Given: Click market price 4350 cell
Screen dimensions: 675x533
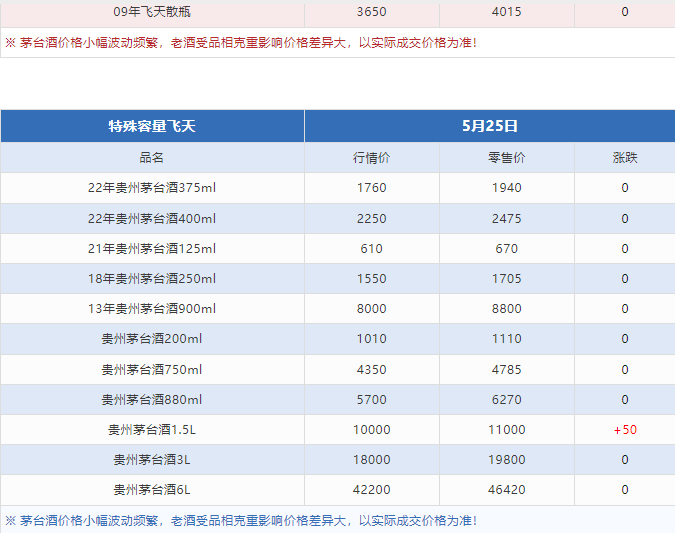Looking at the screenshot, I should tap(372, 369).
